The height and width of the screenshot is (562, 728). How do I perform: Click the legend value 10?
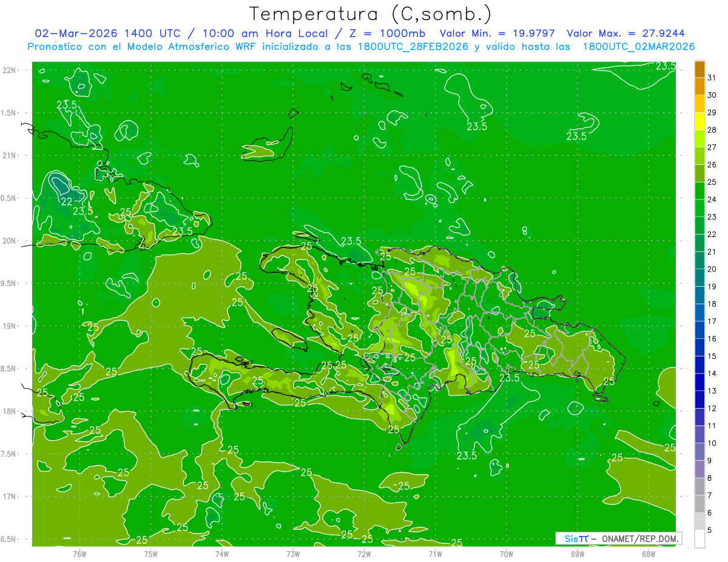[712, 443]
